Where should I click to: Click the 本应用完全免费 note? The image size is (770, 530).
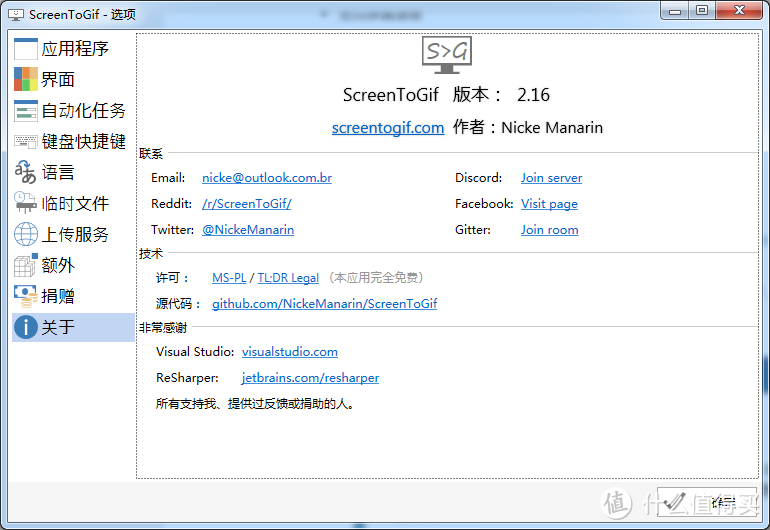[x=376, y=278]
